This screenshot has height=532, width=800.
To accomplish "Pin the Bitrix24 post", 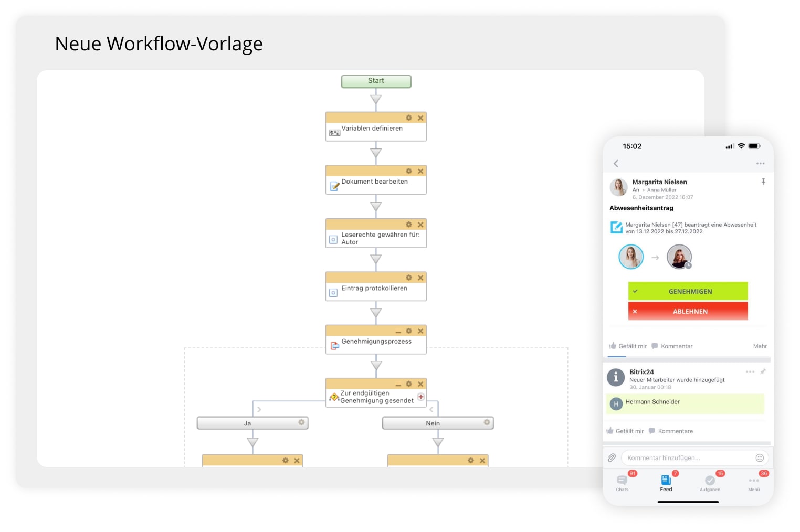I will tap(763, 371).
